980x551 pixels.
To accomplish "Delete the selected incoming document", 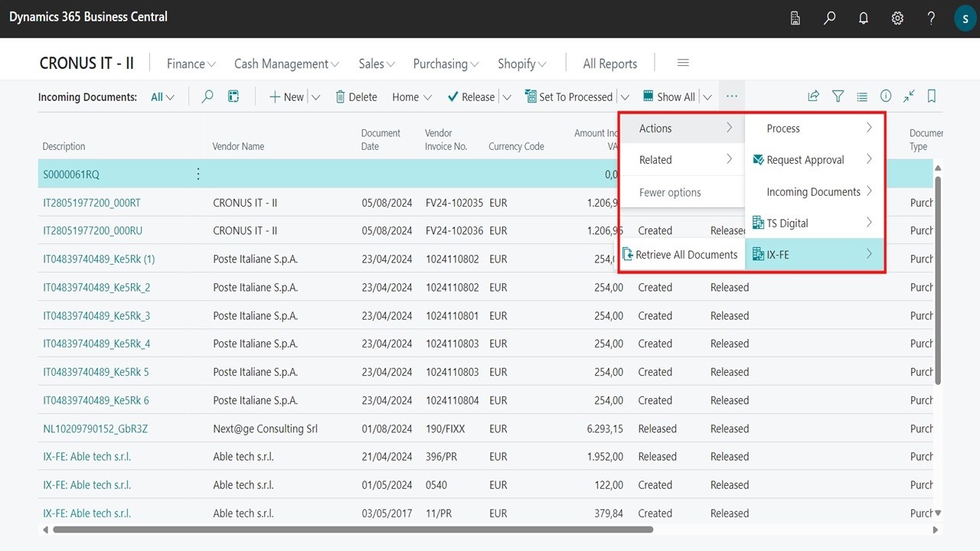I will (x=356, y=96).
